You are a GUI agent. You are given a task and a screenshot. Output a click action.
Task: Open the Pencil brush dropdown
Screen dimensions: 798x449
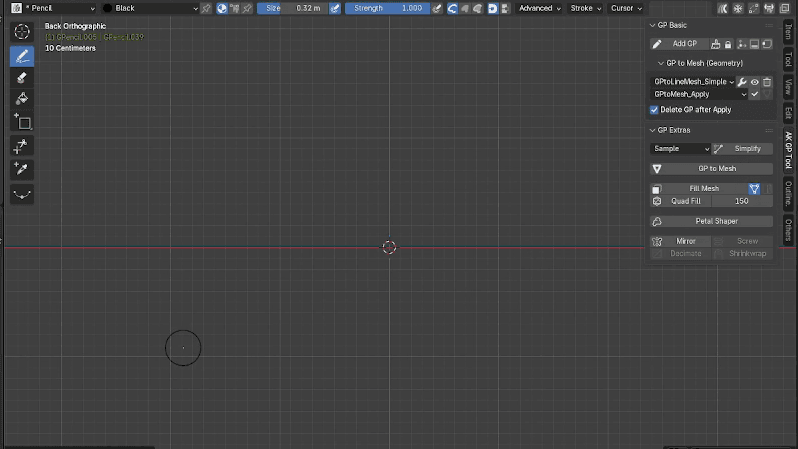coord(60,8)
